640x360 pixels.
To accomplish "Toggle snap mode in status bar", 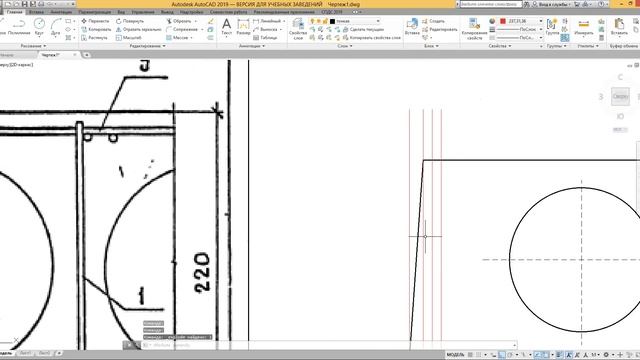I will coord(479,355).
